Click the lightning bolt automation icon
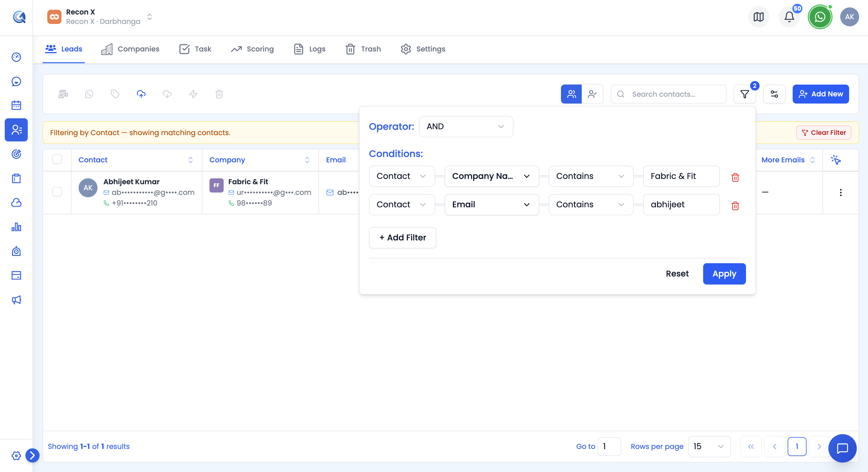 [x=193, y=94]
